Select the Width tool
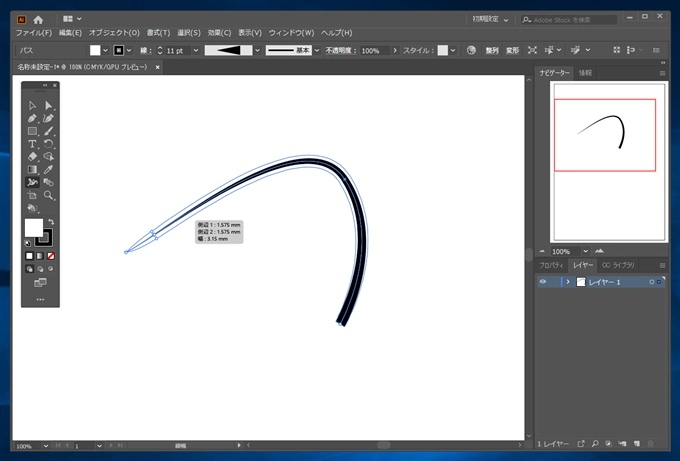Image resolution: width=680 pixels, height=461 pixels. point(32,182)
